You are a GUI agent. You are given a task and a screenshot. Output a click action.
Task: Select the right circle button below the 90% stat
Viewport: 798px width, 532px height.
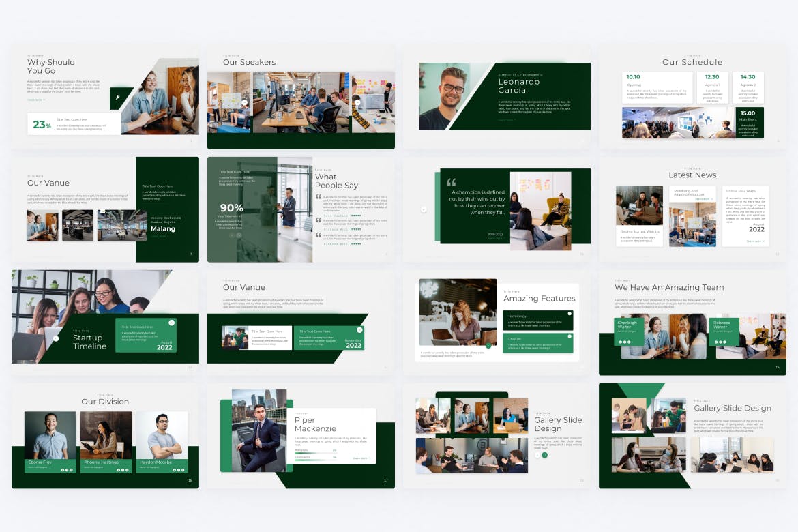pyautogui.click(x=239, y=235)
